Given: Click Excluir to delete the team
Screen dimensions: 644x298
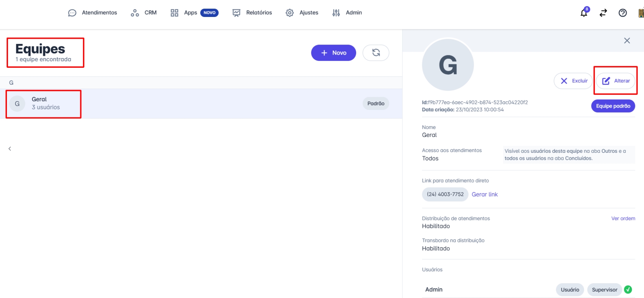Looking at the screenshot, I should [x=573, y=81].
